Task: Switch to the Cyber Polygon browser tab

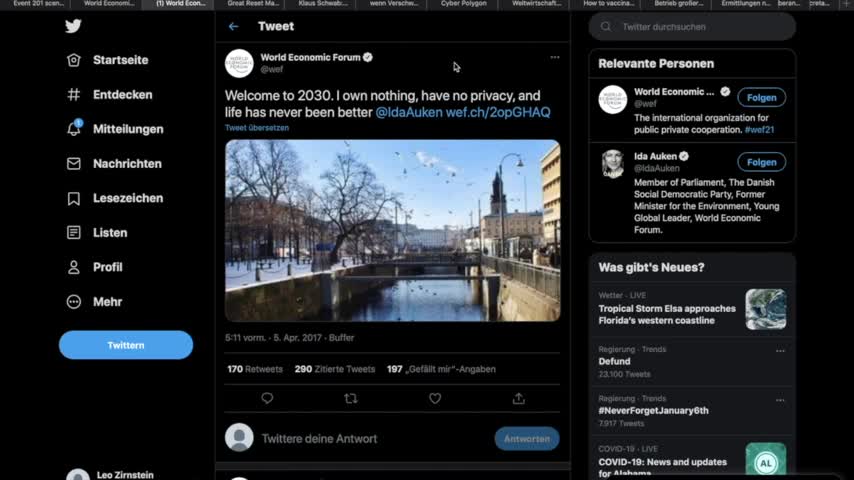Action: [463, 4]
